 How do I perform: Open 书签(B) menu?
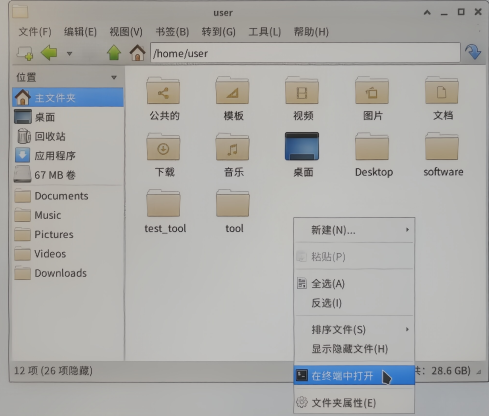(172, 32)
